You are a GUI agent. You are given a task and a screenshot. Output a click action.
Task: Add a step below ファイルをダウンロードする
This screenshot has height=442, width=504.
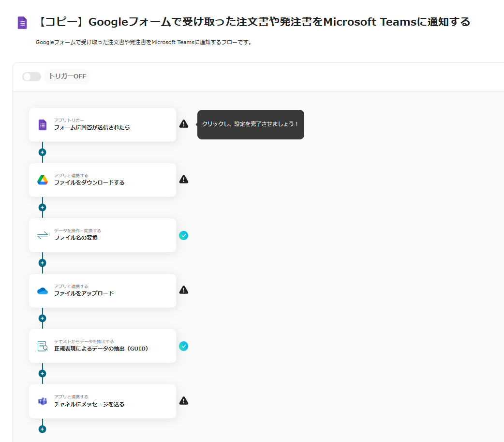click(42, 208)
